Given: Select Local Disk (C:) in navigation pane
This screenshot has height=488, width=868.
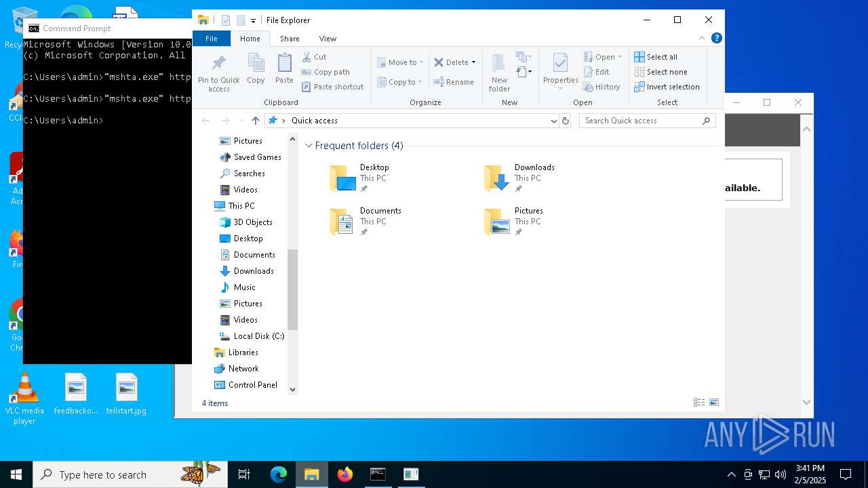Looking at the screenshot, I should coord(252,336).
